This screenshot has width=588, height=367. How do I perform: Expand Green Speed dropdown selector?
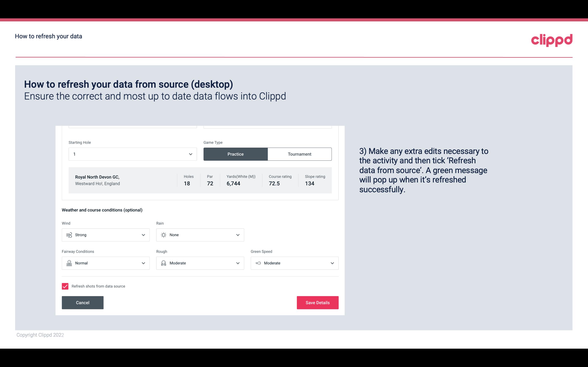[x=332, y=263]
